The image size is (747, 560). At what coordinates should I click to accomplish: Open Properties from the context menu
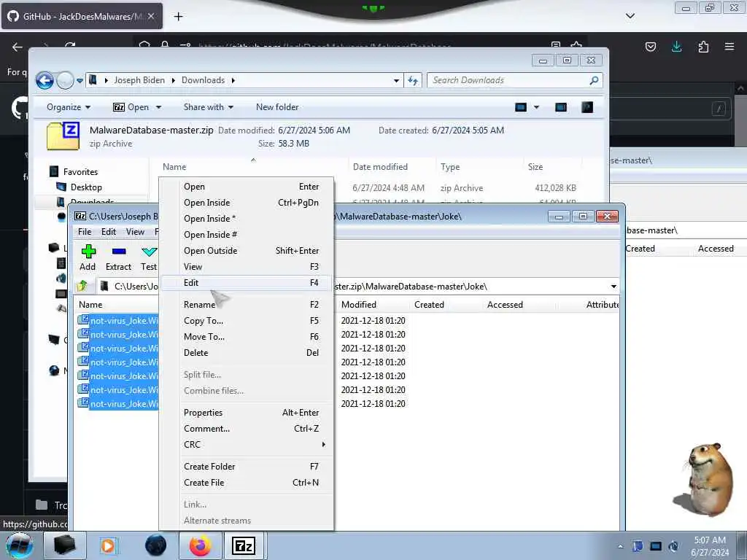[247, 413]
